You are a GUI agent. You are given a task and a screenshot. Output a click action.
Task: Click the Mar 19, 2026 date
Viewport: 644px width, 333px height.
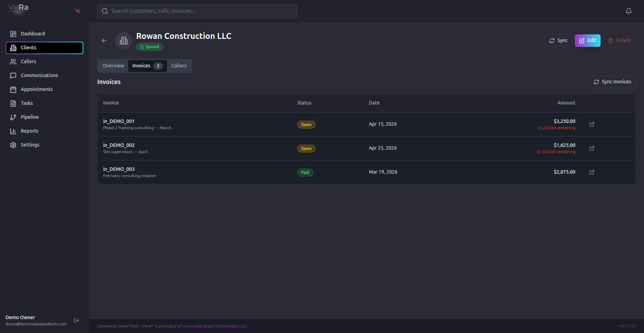pyautogui.click(x=383, y=172)
